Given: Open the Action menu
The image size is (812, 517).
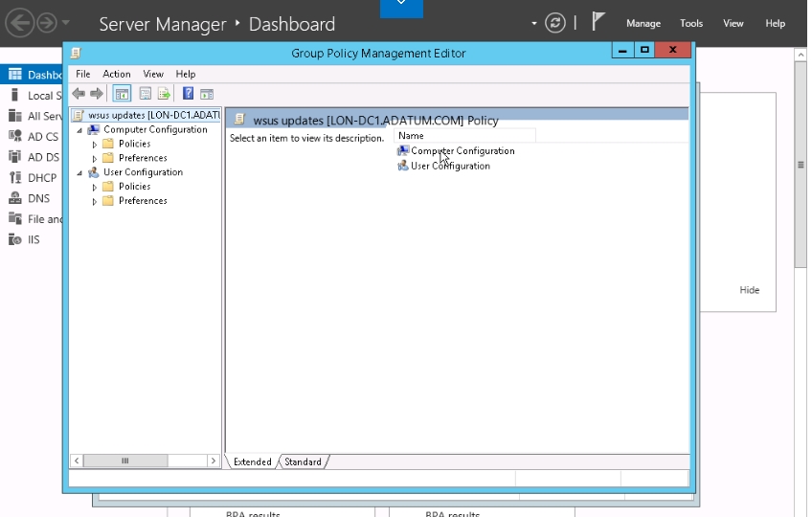Looking at the screenshot, I should click(x=117, y=74).
